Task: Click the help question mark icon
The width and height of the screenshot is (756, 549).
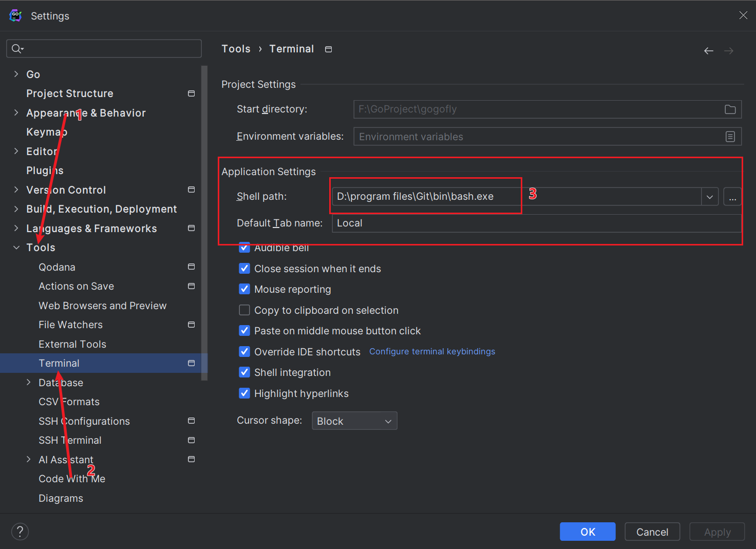Action: coord(20,532)
